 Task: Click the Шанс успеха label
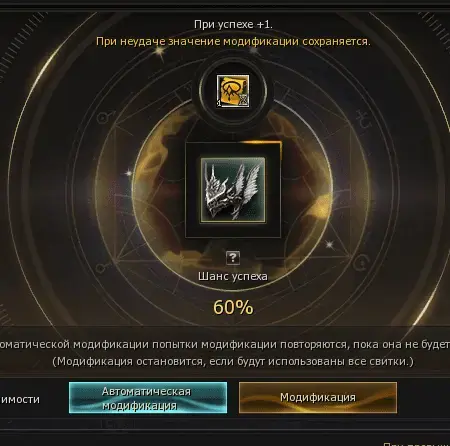(x=233, y=277)
